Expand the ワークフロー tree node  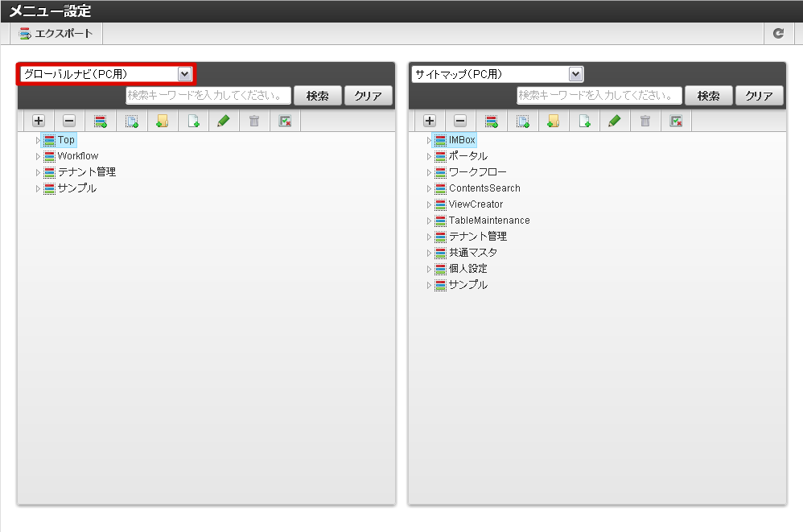click(429, 172)
